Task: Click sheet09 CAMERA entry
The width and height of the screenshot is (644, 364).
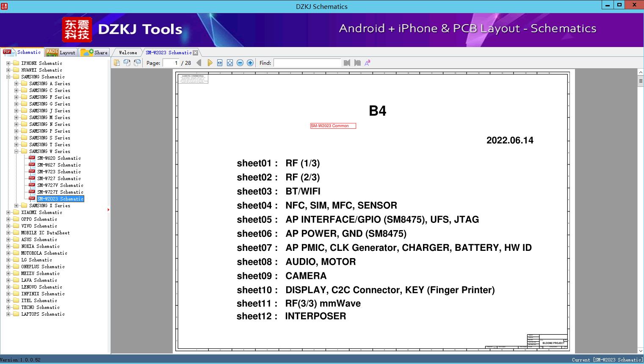Action: point(282,276)
